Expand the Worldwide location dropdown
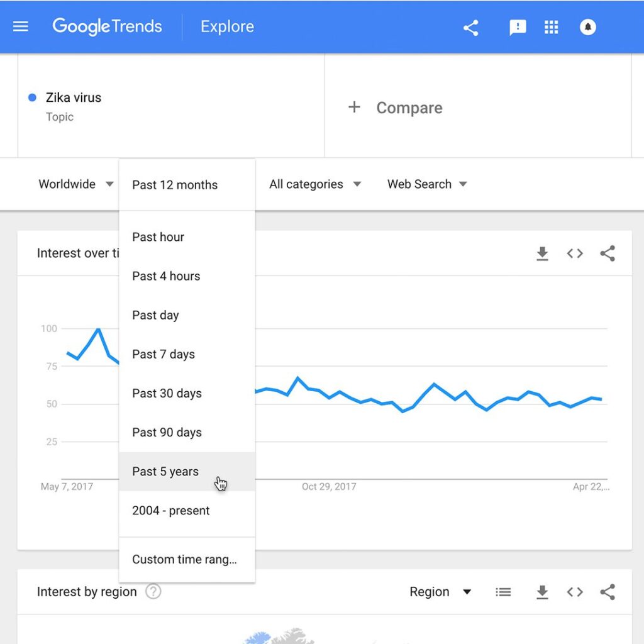 coord(75,184)
